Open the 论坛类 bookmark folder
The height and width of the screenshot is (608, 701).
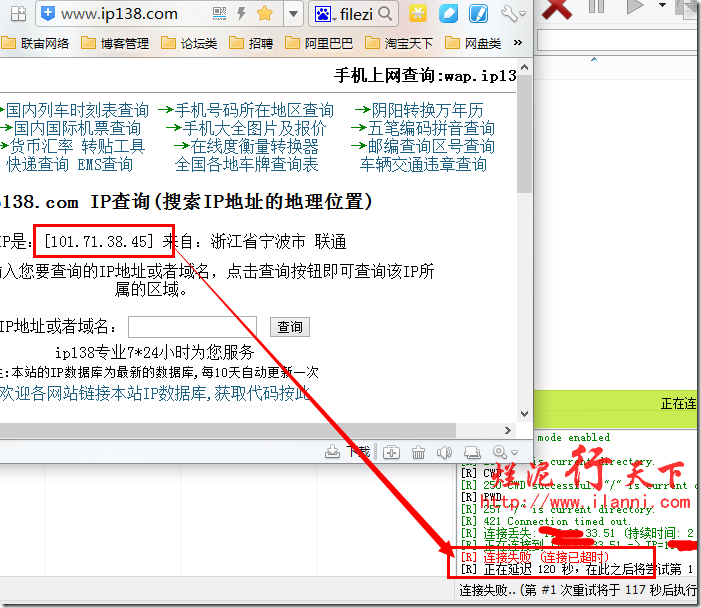pos(189,43)
